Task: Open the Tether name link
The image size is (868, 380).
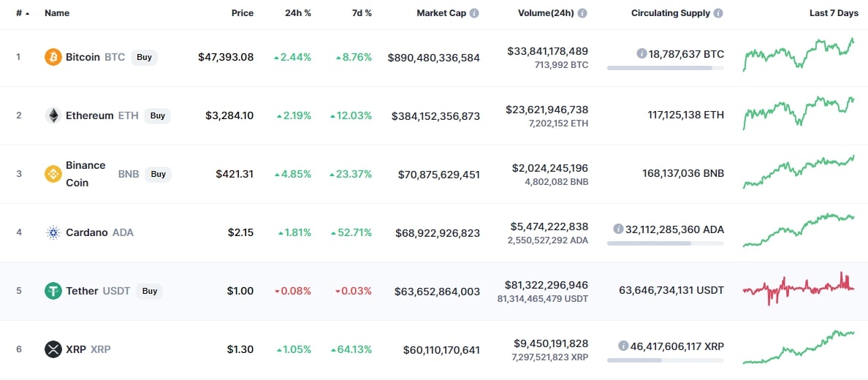Action: click(x=82, y=291)
